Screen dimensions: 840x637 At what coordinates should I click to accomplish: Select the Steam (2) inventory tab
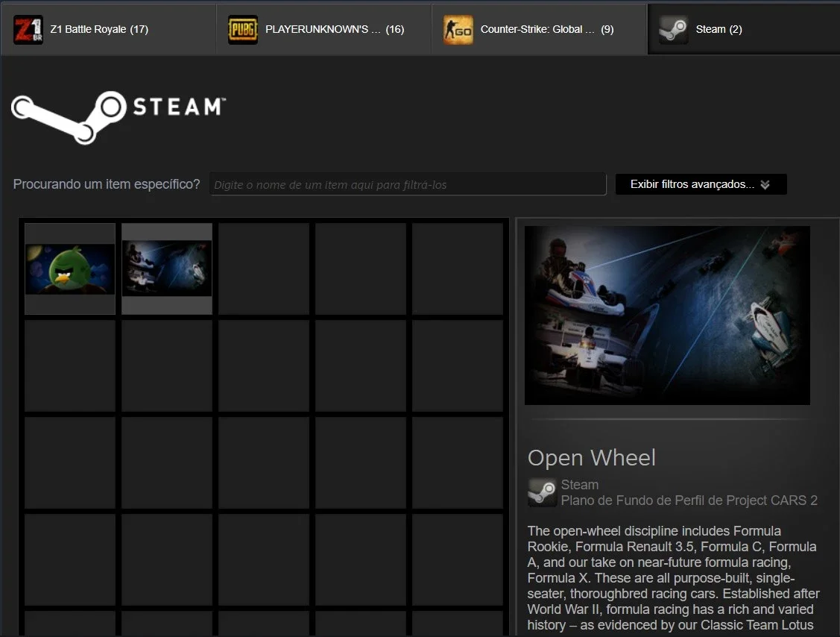point(744,30)
